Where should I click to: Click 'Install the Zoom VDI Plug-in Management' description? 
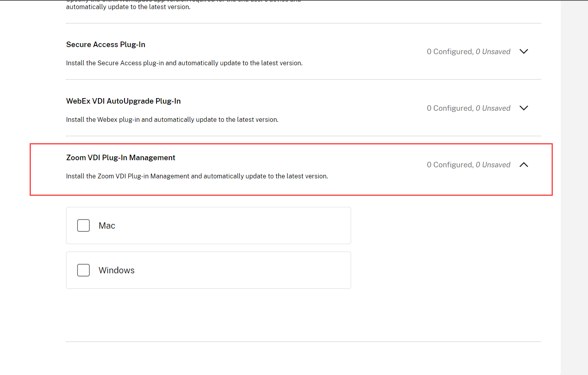[x=197, y=176]
